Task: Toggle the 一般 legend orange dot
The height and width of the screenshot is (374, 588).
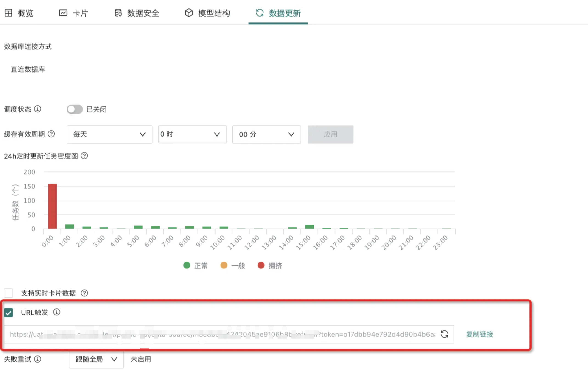Action: point(224,265)
